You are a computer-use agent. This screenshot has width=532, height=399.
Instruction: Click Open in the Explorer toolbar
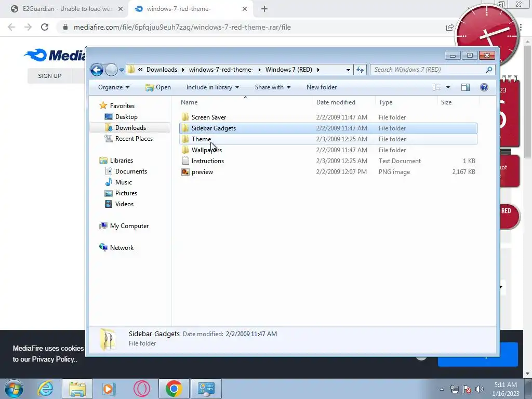click(158, 87)
